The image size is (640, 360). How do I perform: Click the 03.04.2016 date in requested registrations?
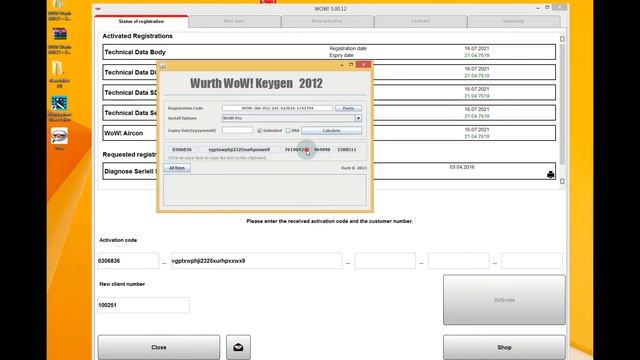pyautogui.click(x=462, y=167)
